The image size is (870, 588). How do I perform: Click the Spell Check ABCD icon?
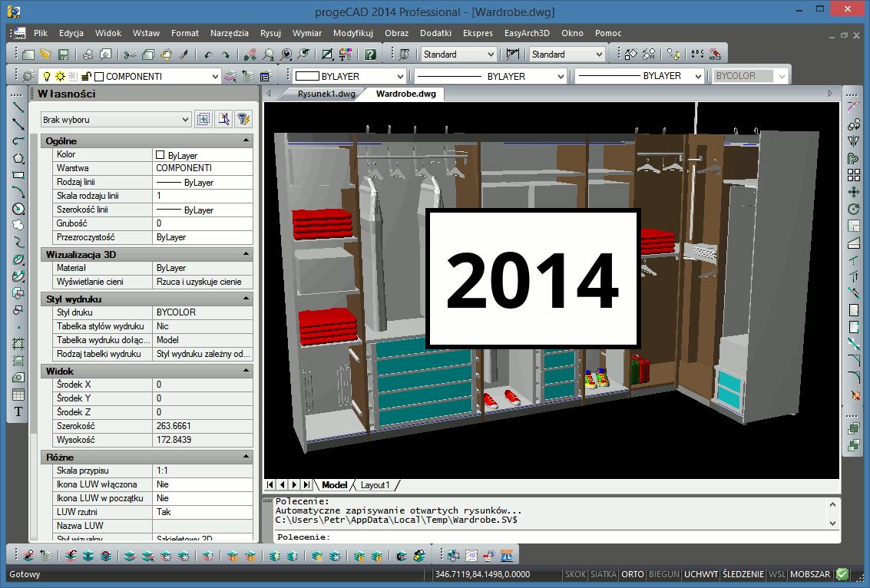click(715, 55)
